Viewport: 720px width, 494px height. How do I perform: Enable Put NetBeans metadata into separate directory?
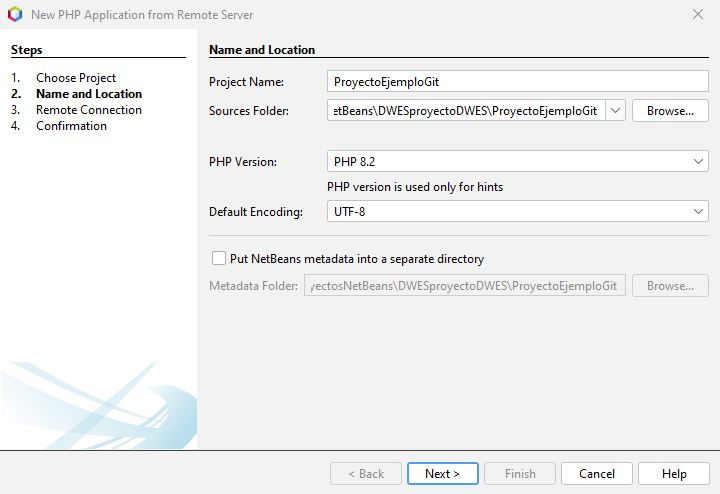219,258
